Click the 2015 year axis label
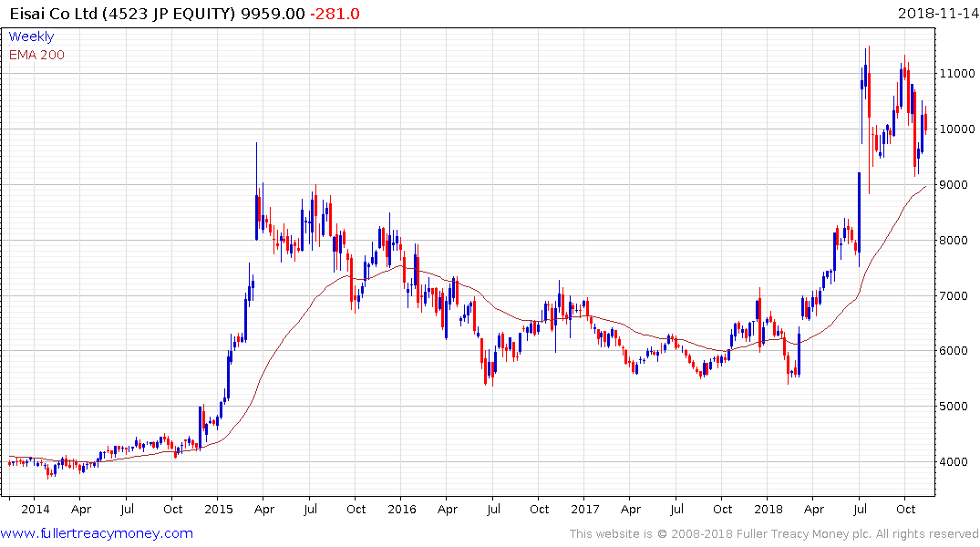Image resolution: width=980 pixels, height=547 pixels. [218, 509]
